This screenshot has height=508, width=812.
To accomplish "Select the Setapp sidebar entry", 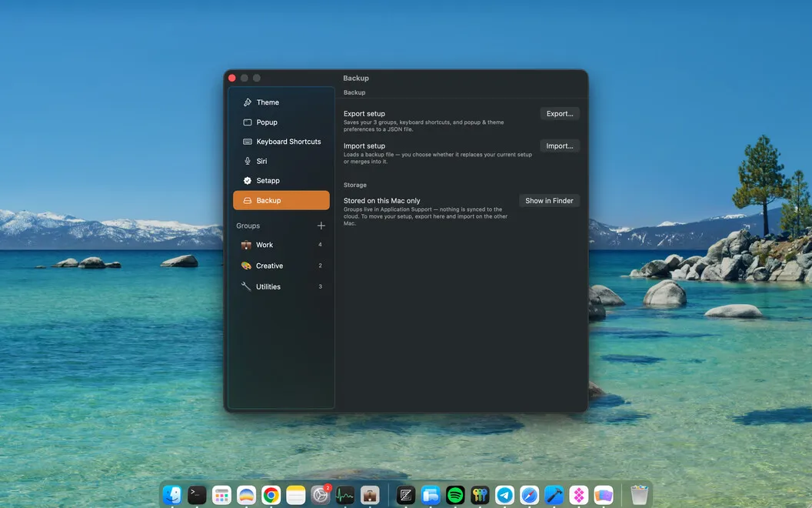I will tap(281, 180).
